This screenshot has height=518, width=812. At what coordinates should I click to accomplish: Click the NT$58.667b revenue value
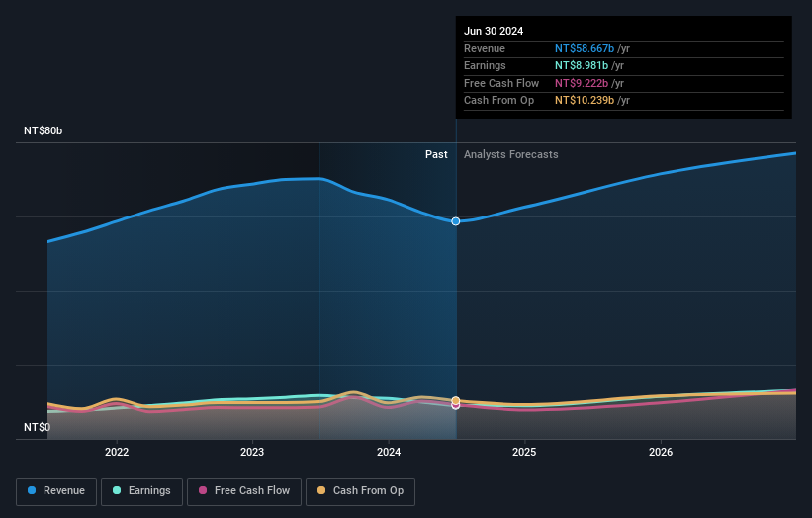pos(585,48)
